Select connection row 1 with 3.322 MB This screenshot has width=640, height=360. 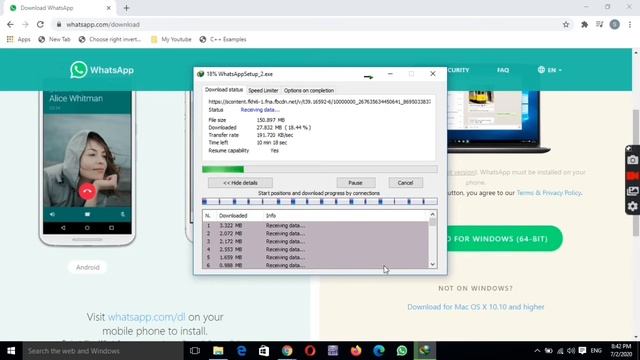pyautogui.click(x=315, y=225)
